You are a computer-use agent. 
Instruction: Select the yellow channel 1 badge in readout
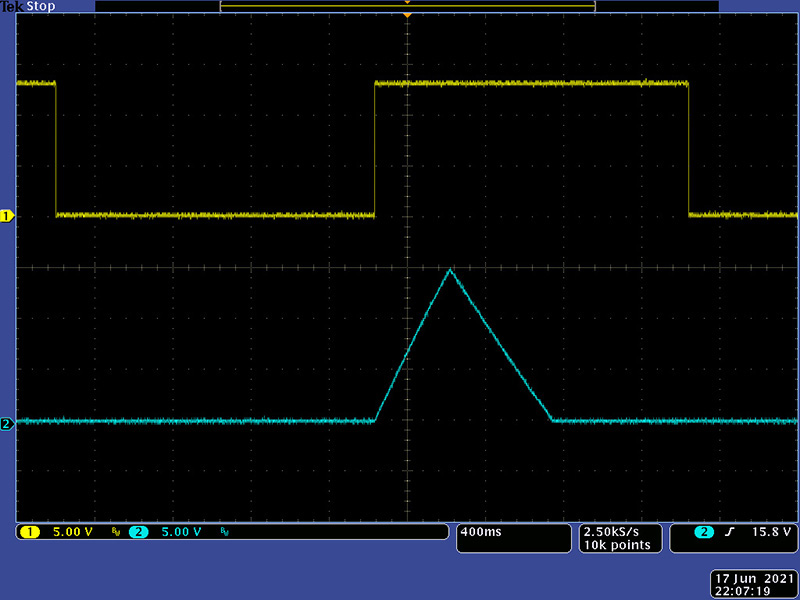[x=30, y=532]
